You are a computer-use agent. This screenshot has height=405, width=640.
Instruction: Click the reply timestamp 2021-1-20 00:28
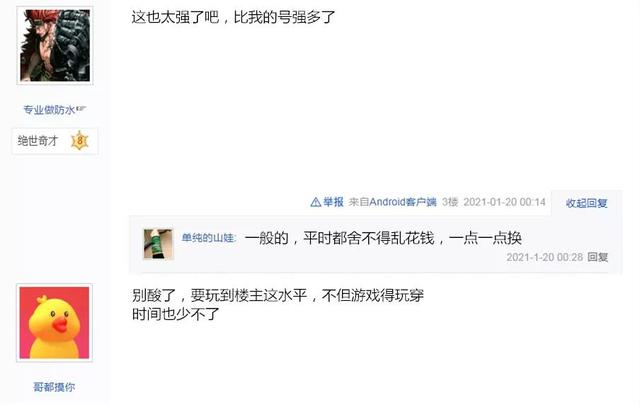544,257
